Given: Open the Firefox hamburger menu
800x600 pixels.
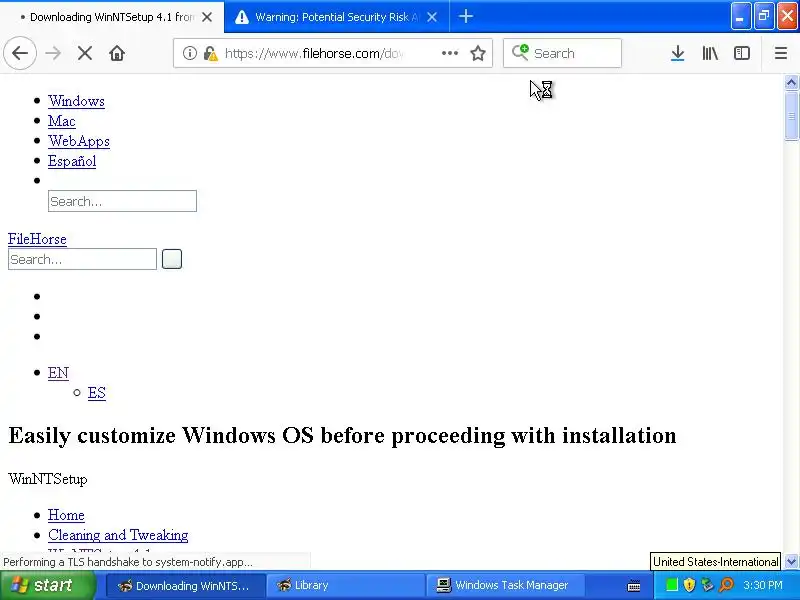Looking at the screenshot, I should [781, 53].
